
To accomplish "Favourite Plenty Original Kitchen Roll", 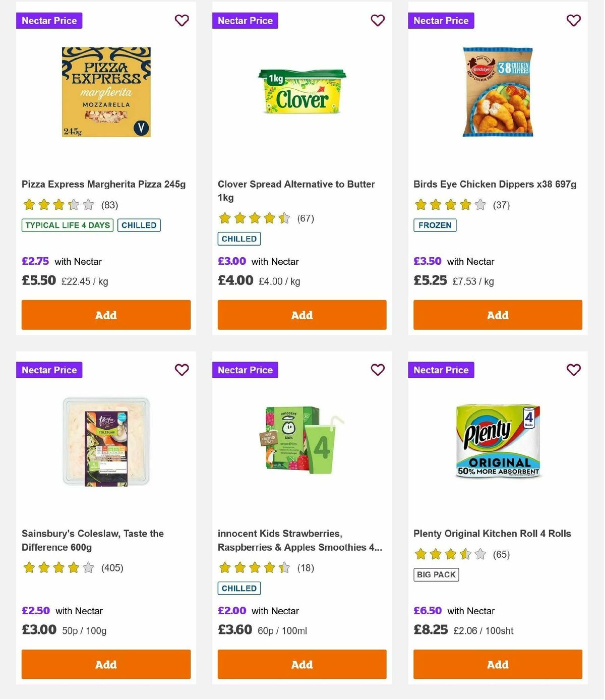I will pos(573,370).
